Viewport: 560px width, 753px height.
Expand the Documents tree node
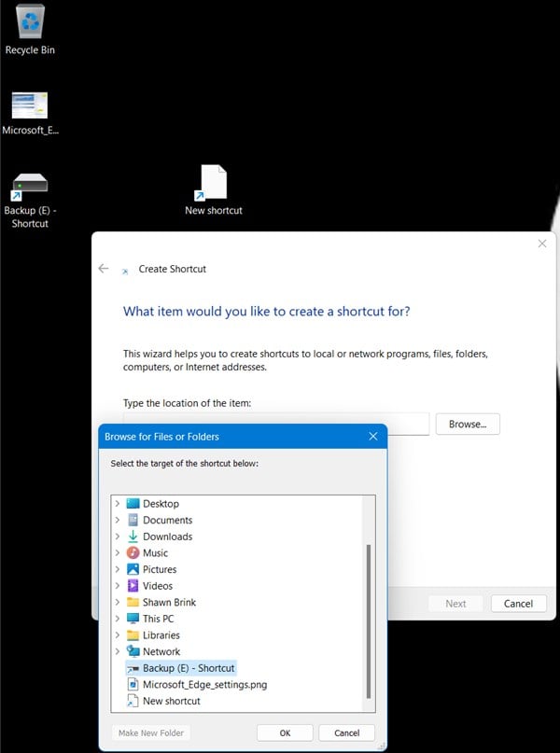tap(118, 520)
